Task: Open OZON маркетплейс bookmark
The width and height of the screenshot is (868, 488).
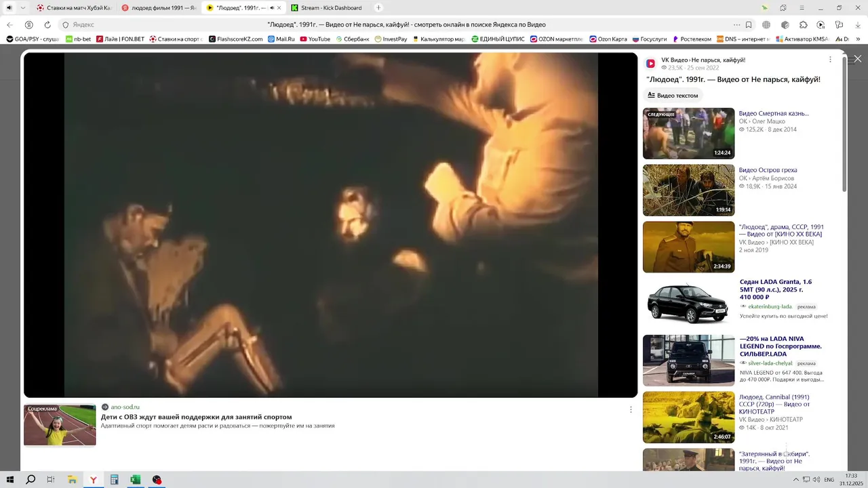Action: [x=557, y=39]
